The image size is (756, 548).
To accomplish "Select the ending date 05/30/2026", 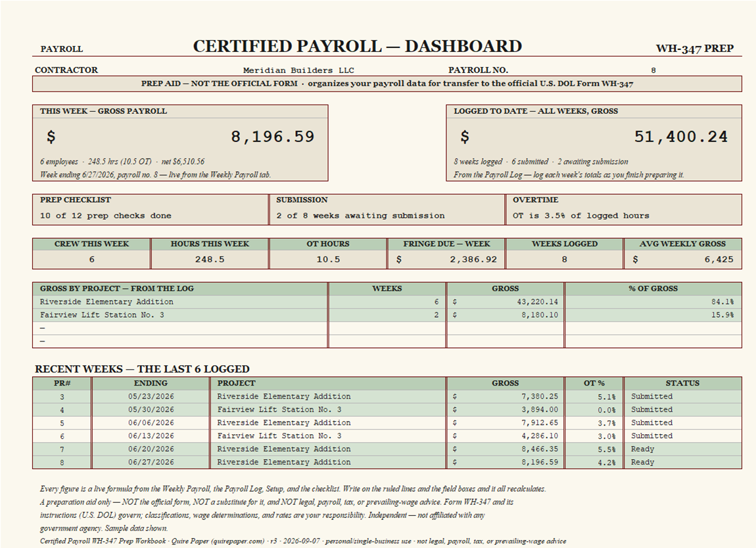I will (x=151, y=410).
